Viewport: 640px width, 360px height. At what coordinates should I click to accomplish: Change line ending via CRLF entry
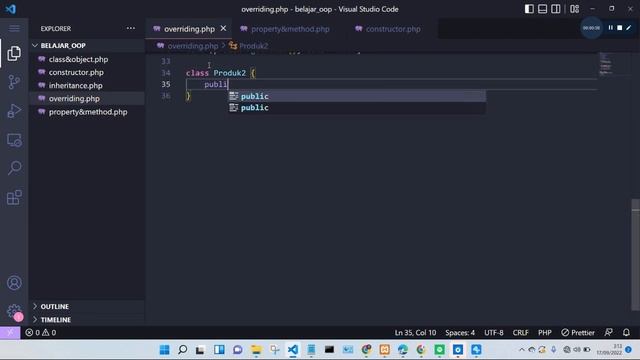coord(520,333)
